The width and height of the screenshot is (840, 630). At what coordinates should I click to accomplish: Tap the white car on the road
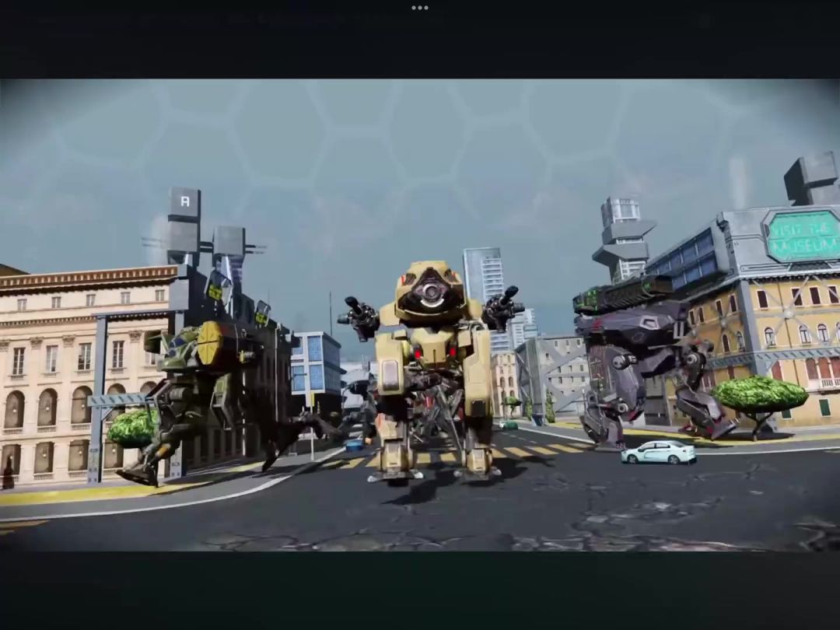[x=659, y=453]
